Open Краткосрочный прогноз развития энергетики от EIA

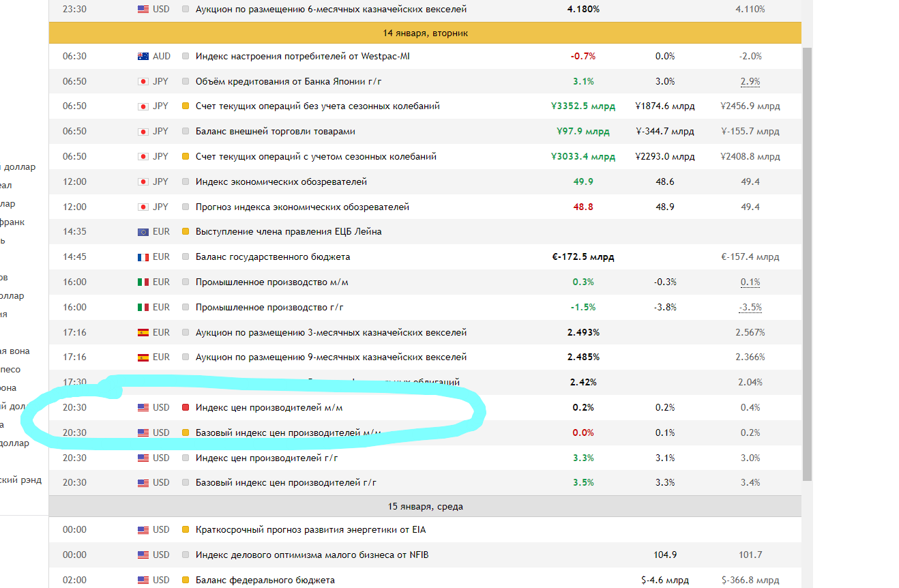(x=310, y=529)
